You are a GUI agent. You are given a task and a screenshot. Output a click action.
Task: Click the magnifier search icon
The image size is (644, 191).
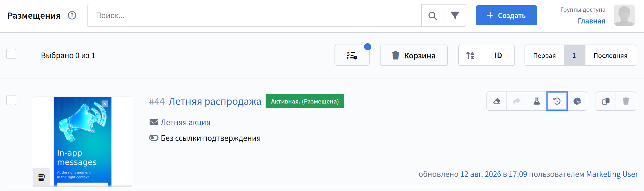point(432,15)
